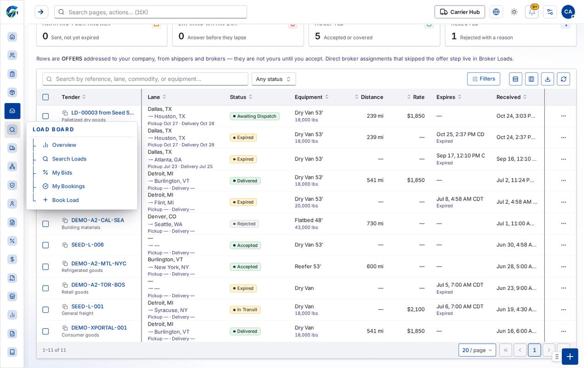Click the CA user avatar

click(x=568, y=12)
